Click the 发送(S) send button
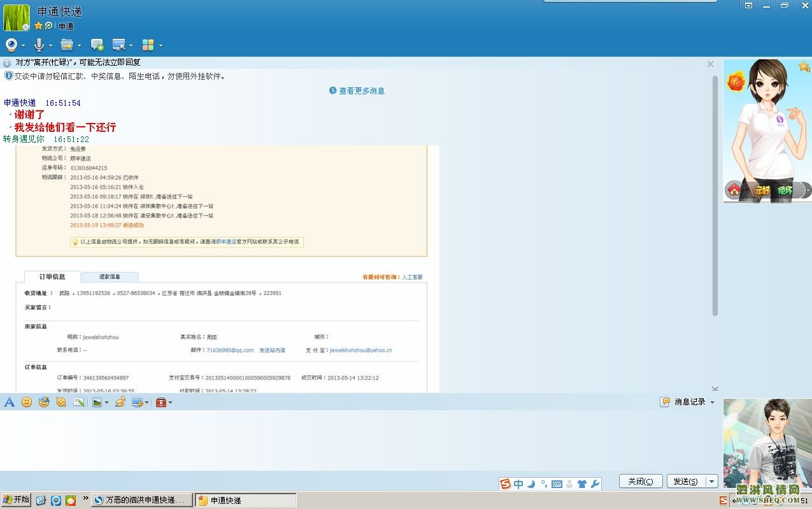 pos(685,482)
